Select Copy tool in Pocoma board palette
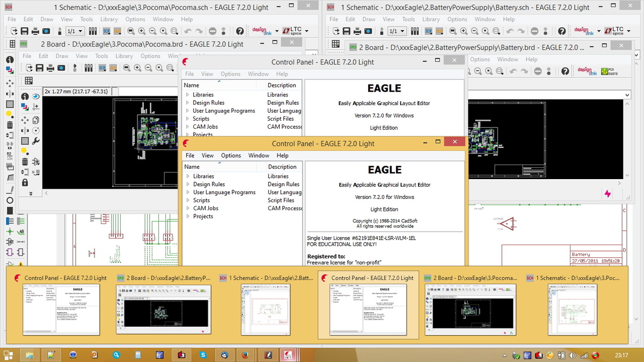Viewport: 644px width, 362px height. [x=36, y=120]
